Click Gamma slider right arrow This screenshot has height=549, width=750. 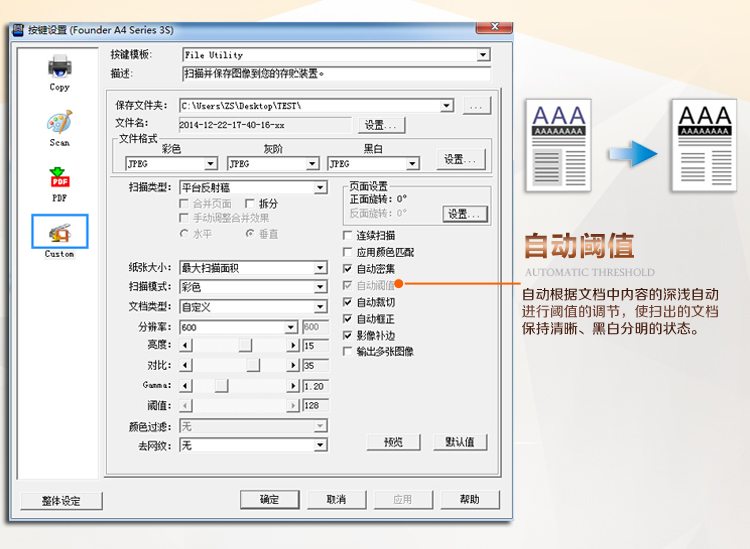[293, 385]
